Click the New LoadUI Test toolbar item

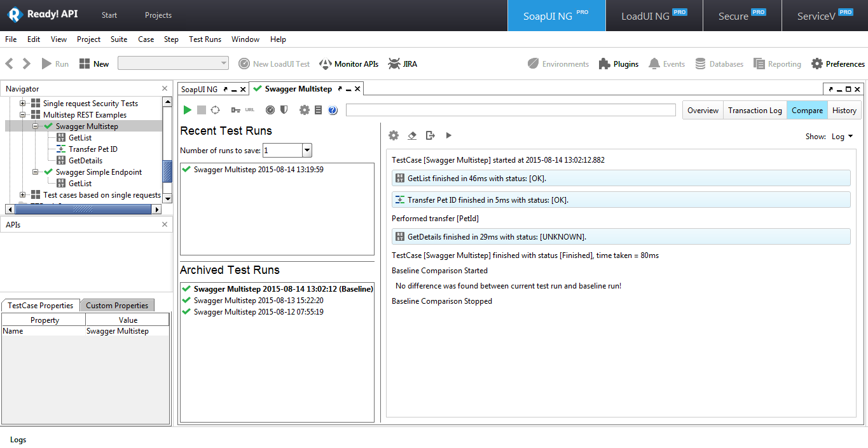274,64
